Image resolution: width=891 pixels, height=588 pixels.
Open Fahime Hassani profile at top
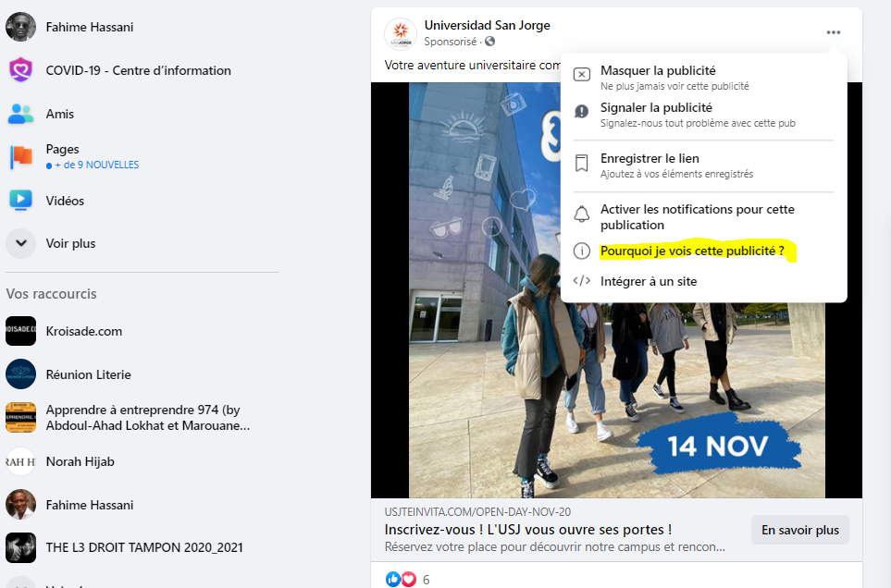[x=89, y=27]
